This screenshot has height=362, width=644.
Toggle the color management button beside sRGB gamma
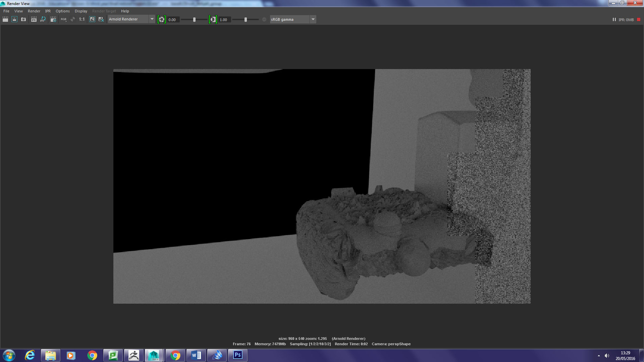tap(264, 19)
